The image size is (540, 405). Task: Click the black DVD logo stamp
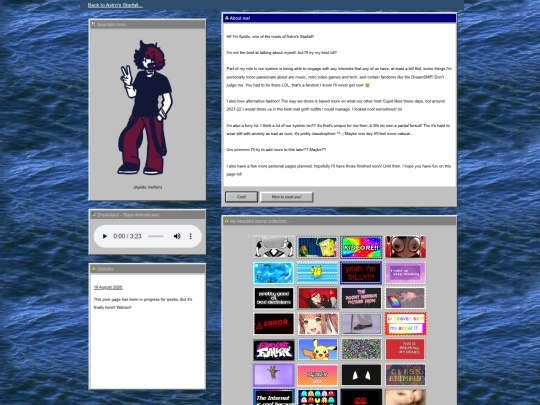click(x=361, y=397)
